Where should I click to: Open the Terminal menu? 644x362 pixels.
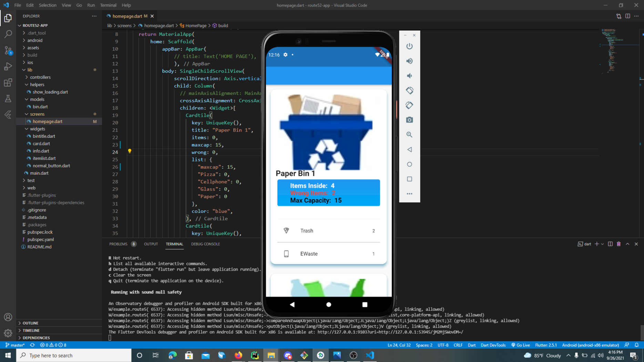108,5
